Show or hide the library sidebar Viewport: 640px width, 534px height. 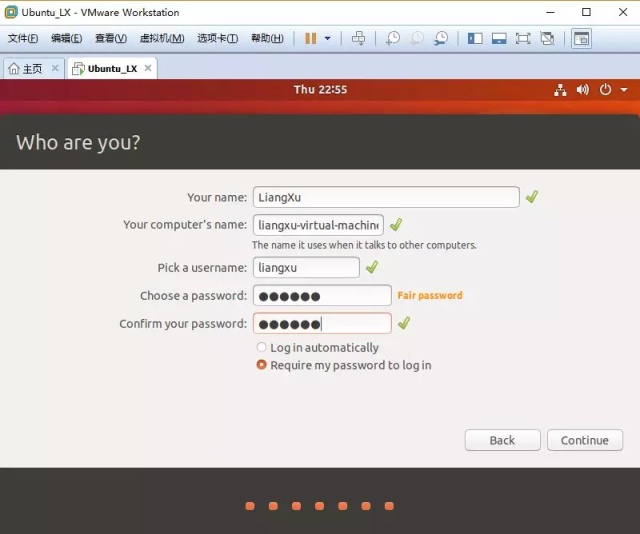[x=475, y=39]
